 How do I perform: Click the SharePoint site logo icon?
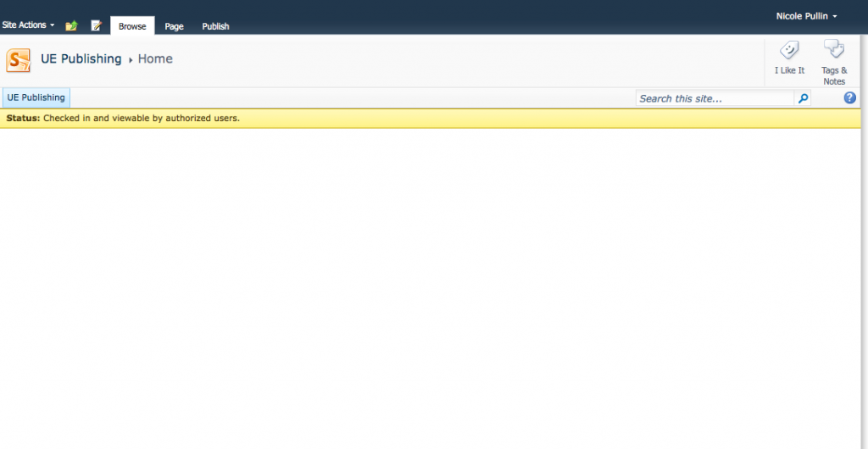(x=19, y=59)
